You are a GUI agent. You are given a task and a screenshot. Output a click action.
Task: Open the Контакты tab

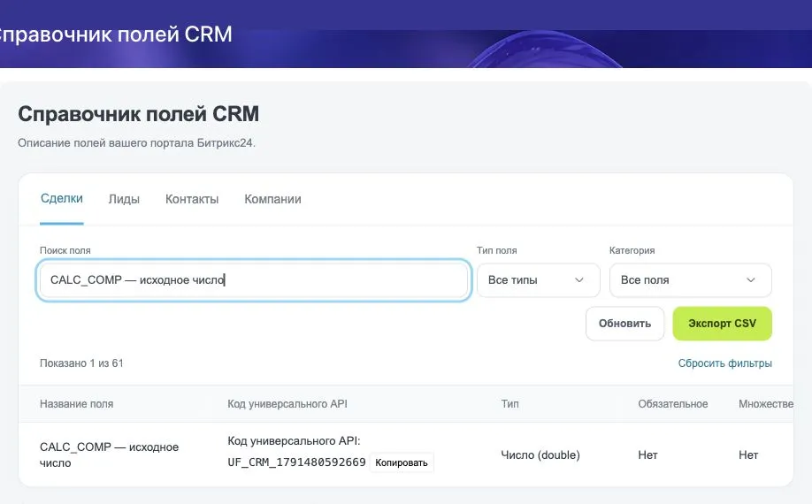192,199
